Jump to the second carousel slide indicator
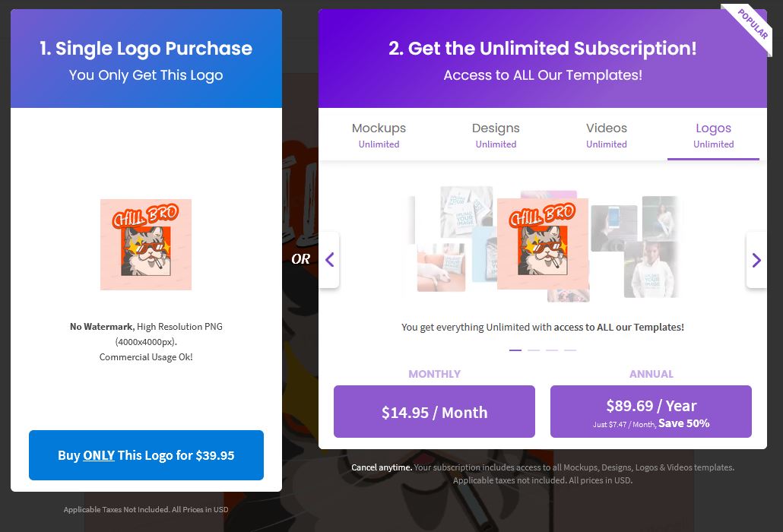This screenshot has height=532, width=783. pos(534,350)
